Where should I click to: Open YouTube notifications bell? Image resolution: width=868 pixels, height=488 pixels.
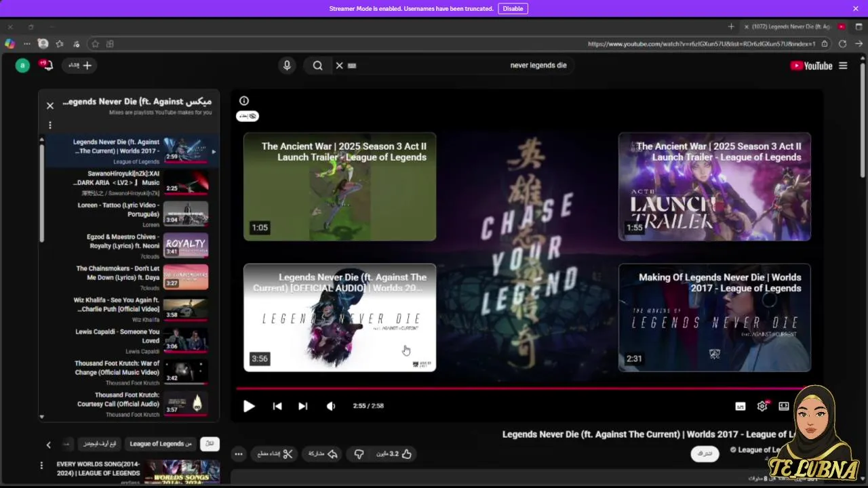46,66
